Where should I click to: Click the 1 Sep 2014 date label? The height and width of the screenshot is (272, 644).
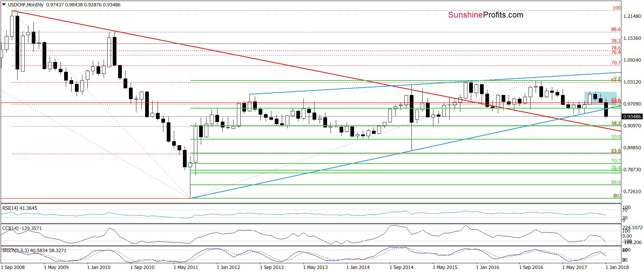click(x=401, y=267)
